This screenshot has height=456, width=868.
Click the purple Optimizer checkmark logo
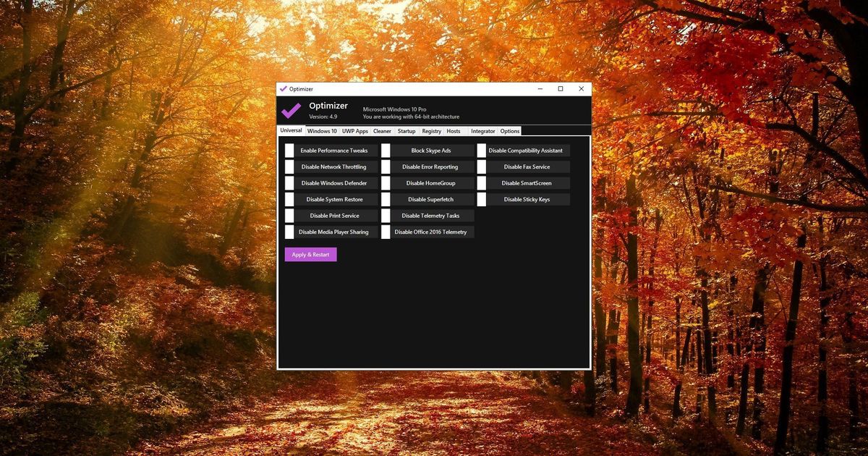(x=292, y=109)
